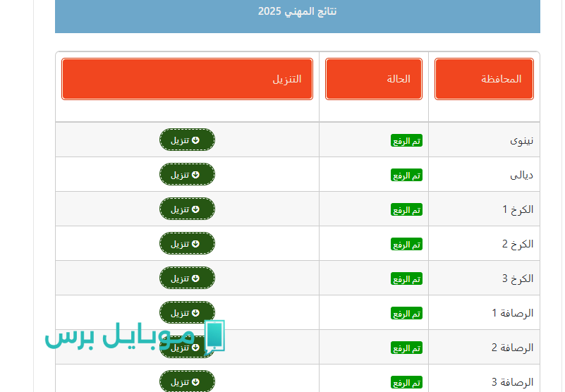Click تم الرفع badge in الرصافة 2 row
The width and height of the screenshot is (565, 392).
(x=406, y=348)
